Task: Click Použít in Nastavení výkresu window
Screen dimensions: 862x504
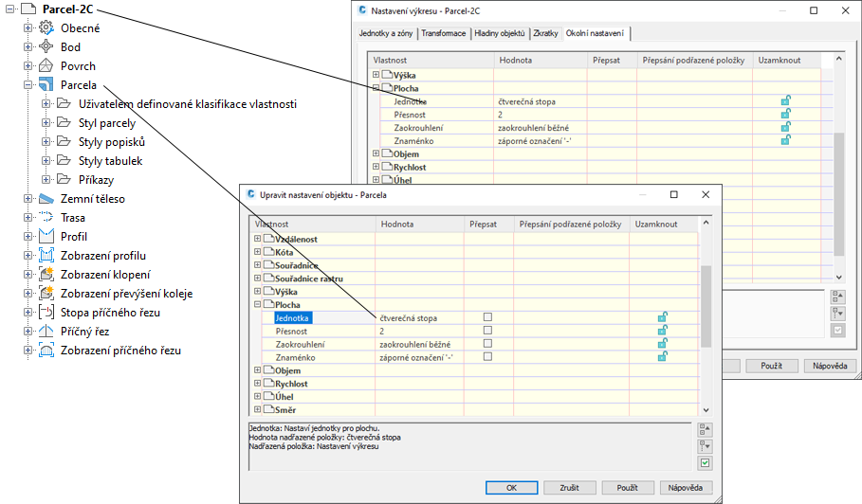Action: (772, 366)
